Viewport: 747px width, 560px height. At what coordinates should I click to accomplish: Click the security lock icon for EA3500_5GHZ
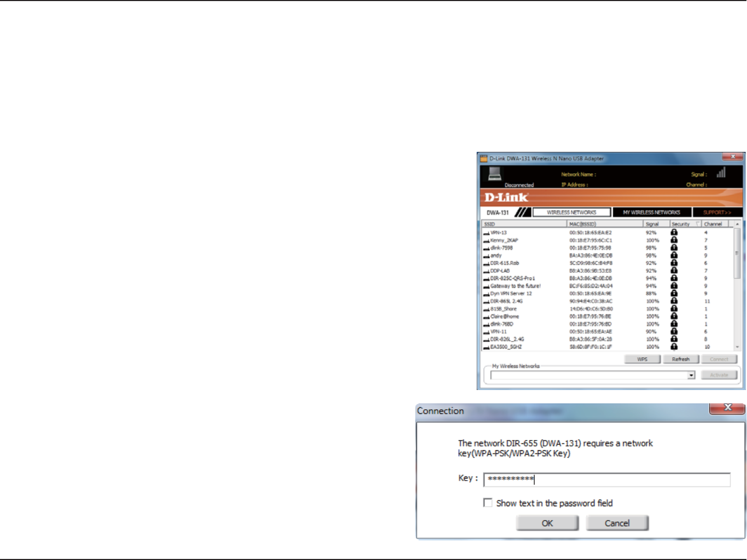point(674,346)
